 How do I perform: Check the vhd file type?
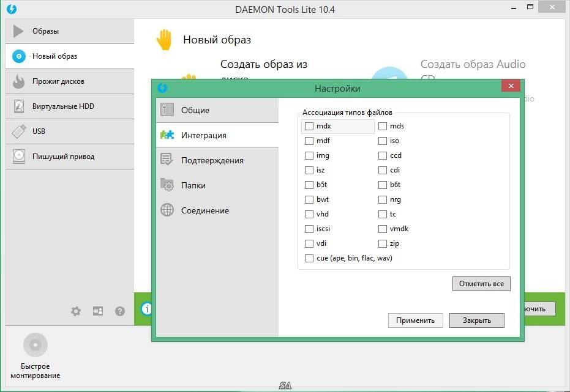pyautogui.click(x=309, y=214)
